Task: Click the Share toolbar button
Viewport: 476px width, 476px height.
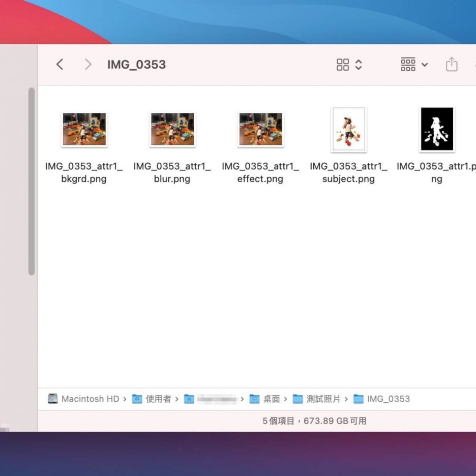Action: [451, 65]
